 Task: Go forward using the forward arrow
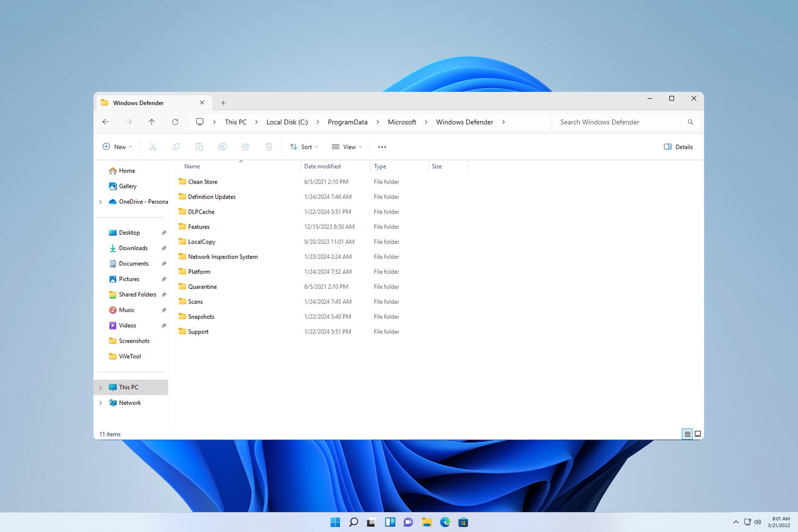[x=129, y=122]
